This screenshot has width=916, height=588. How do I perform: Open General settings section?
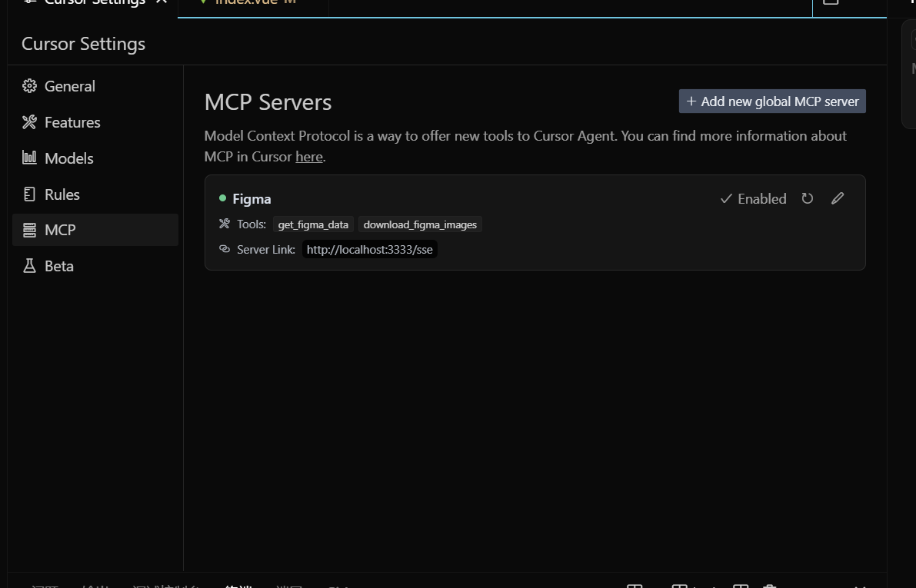(95, 86)
